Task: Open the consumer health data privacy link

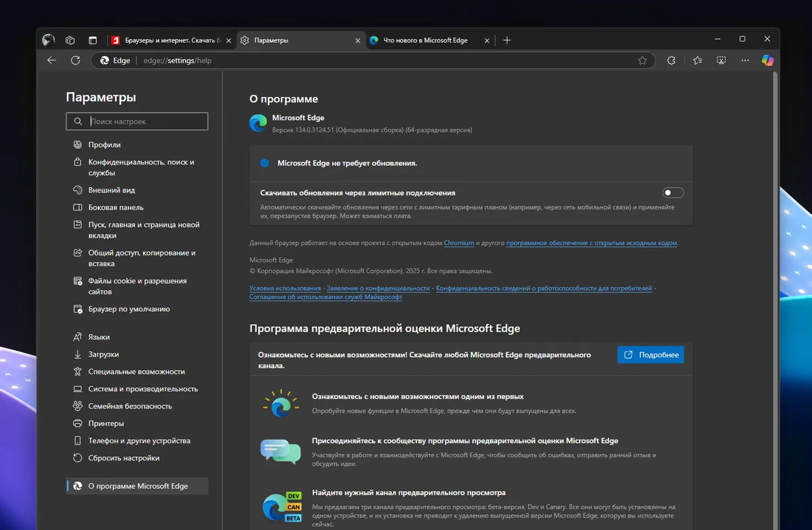Action: pyautogui.click(x=543, y=289)
